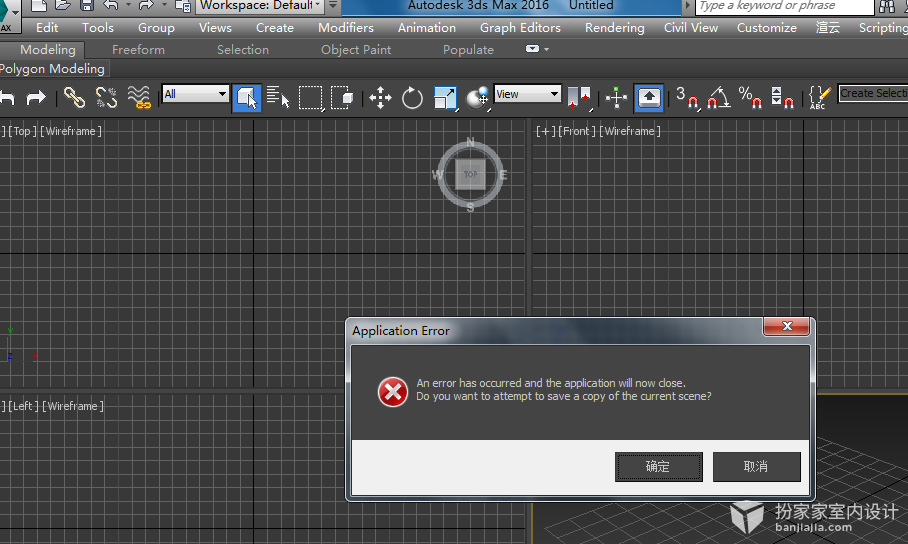Click 确定 in Application Error dialog
The width and height of the screenshot is (908, 544).
(658, 467)
